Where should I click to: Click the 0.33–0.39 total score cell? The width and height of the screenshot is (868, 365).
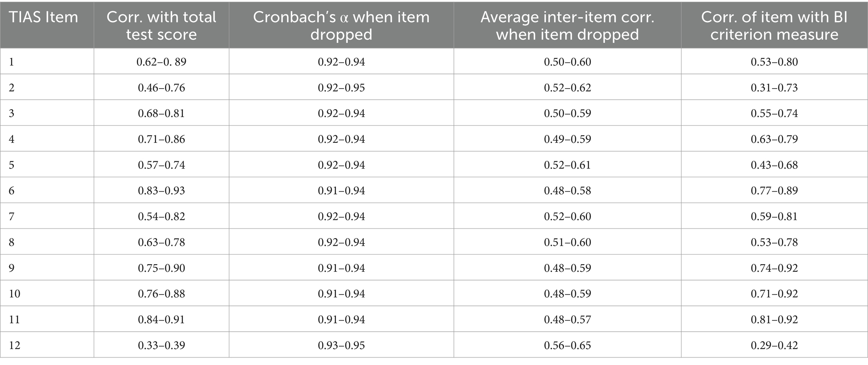click(x=161, y=345)
